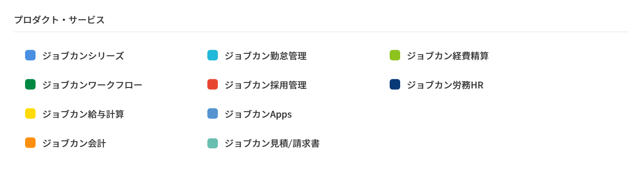Click the blue icon beside ジョブカンApps
This screenshot has width=644, height=175.
pyautogui.click(x=212, y=114)
